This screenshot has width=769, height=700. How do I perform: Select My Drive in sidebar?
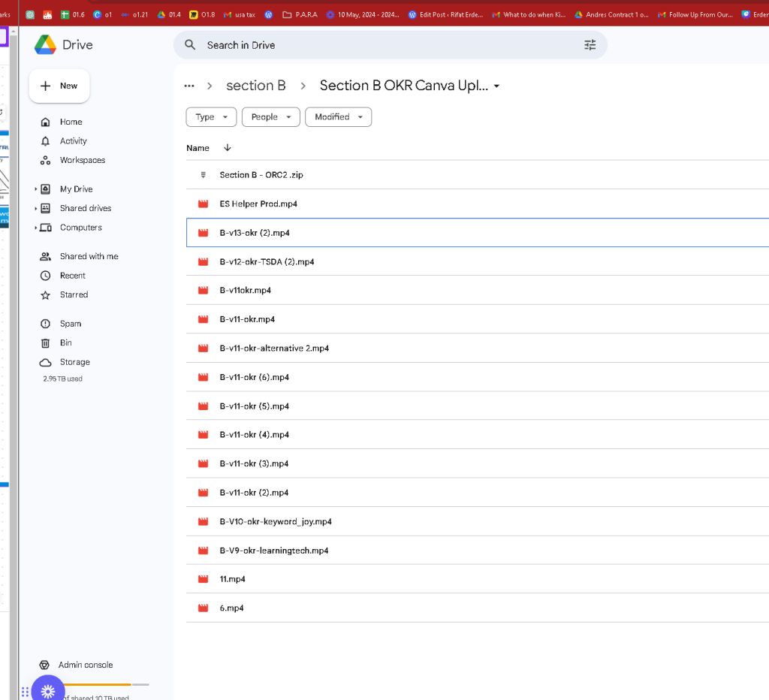(76, 189)
